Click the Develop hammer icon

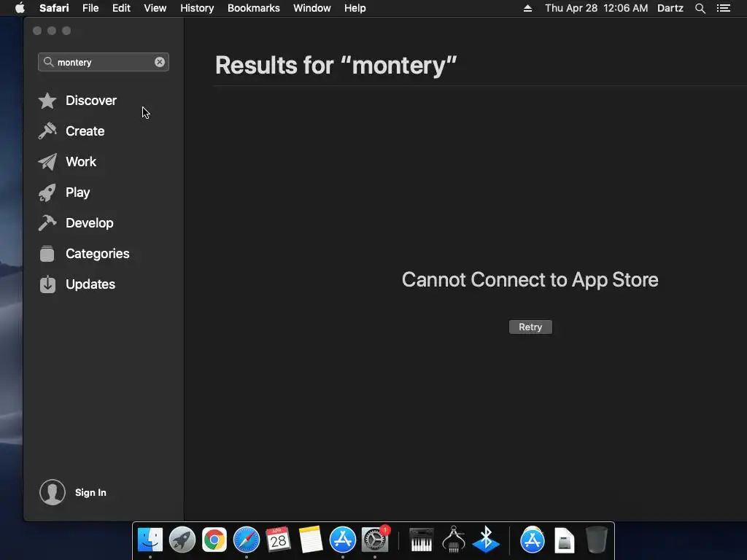click(x=47, y=223)
